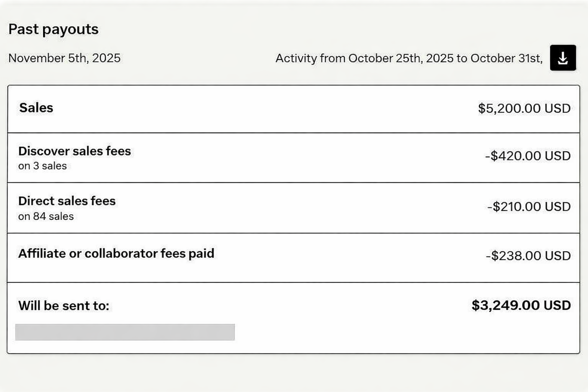The image size is (588, 392).
Task: Click the activity date range text
Action: tap(409, 58)
